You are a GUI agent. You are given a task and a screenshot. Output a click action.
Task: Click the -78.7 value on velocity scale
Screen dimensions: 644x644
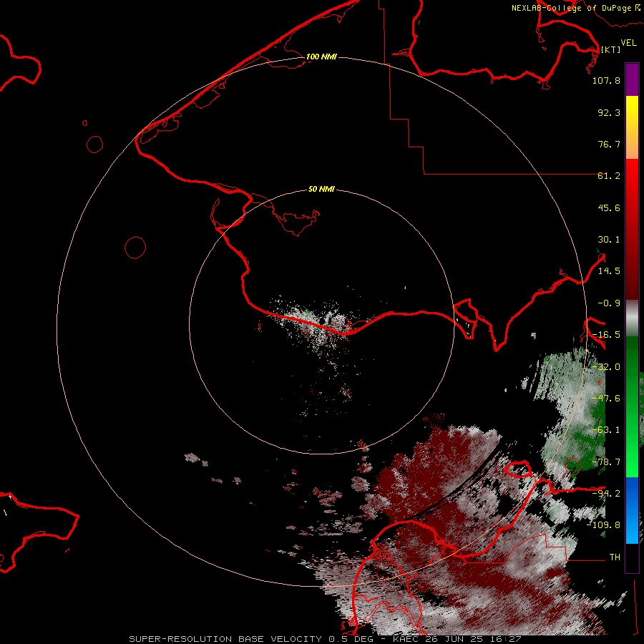coord(606,462)
